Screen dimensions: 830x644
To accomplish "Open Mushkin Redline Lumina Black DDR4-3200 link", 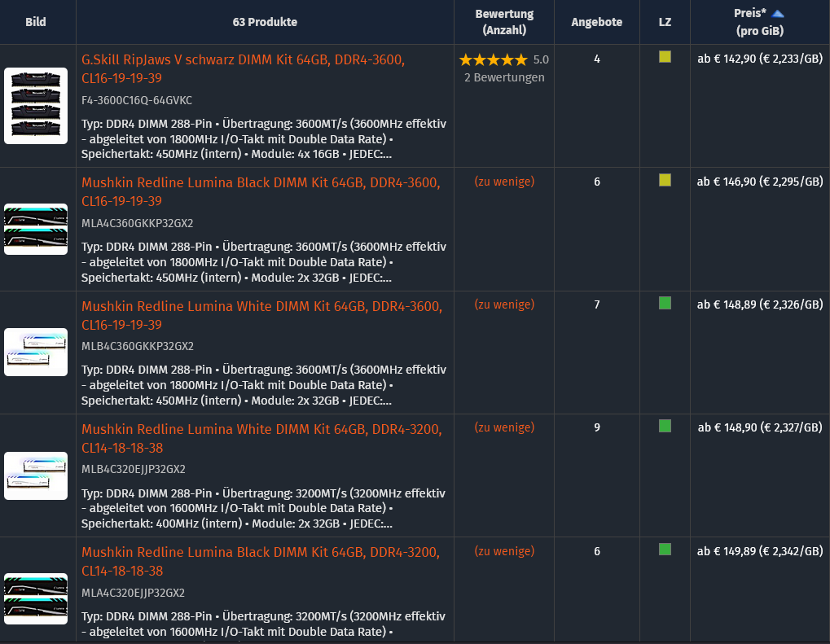I will [x=261, y=562].
